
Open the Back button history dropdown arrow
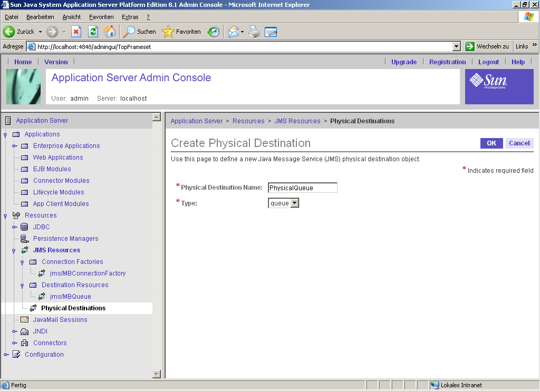(40, 32)
